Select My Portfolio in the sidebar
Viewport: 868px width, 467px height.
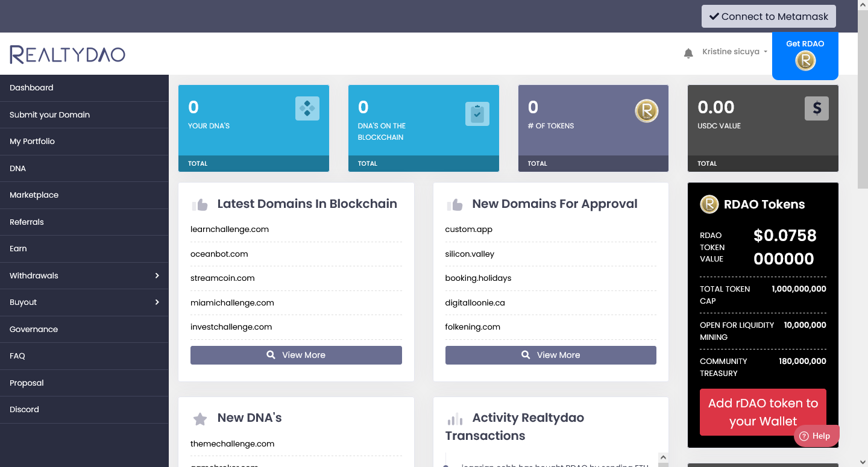[84, 142]
